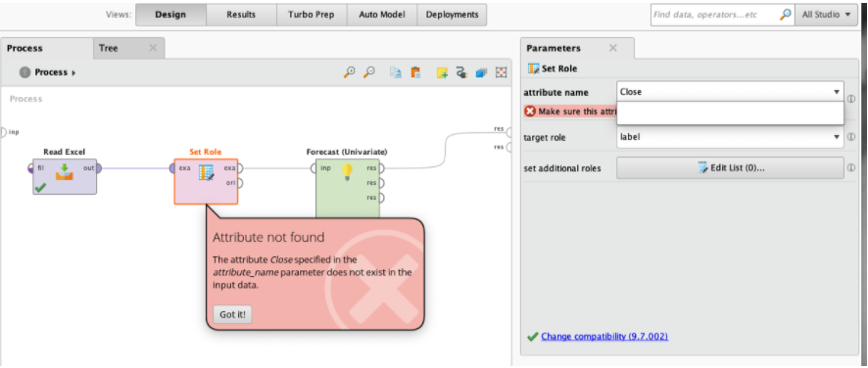Image resolution: width=868 pixels, height=368 pixels.
Task: Switch to the Results view
Action: tap(241, 15)
